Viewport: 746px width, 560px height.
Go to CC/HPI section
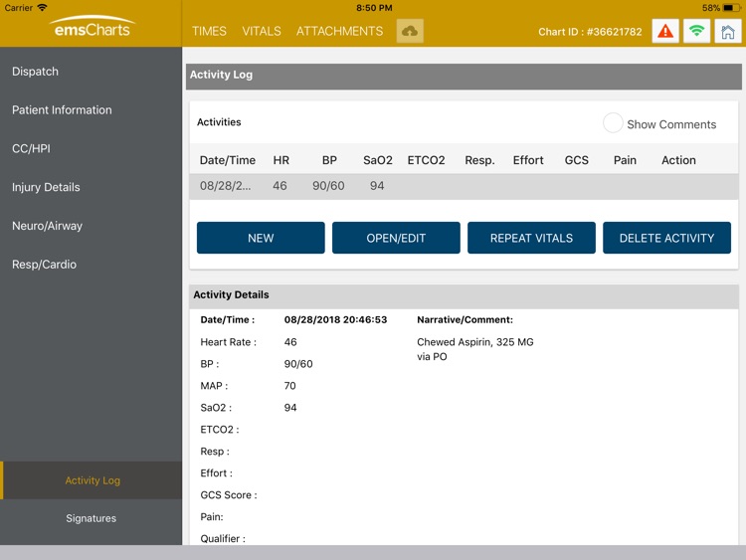91,148
